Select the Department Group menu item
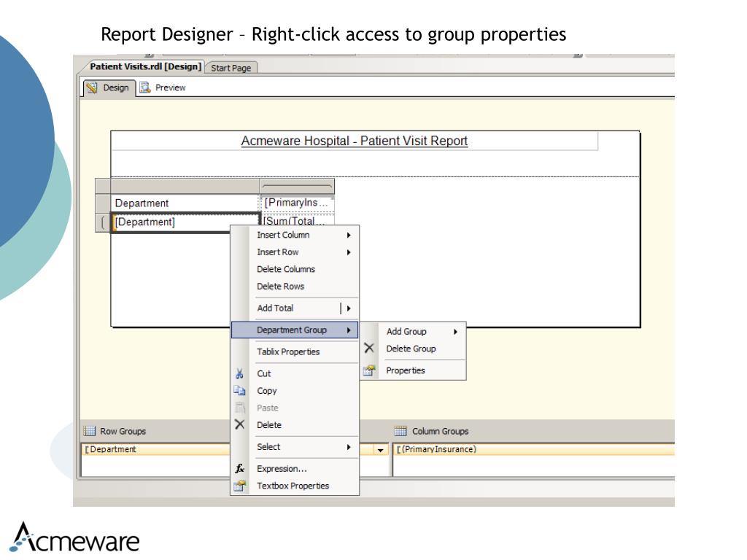This screenshot has height=560, width=747. coord(295,330)
